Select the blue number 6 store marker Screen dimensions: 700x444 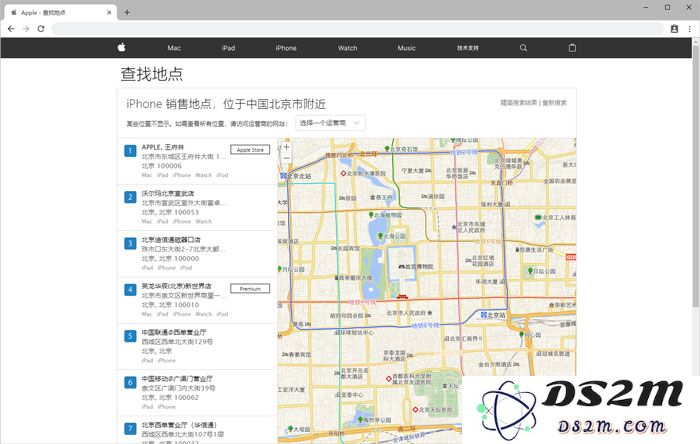pyautogui.click(x=130, y=382)
